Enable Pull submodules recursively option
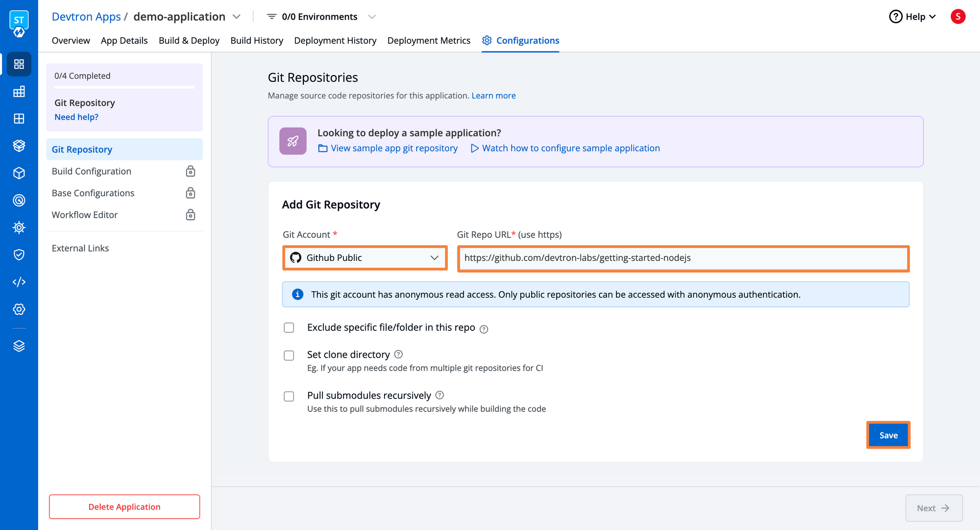The image size is (980, 530). [x=289, y=395]
